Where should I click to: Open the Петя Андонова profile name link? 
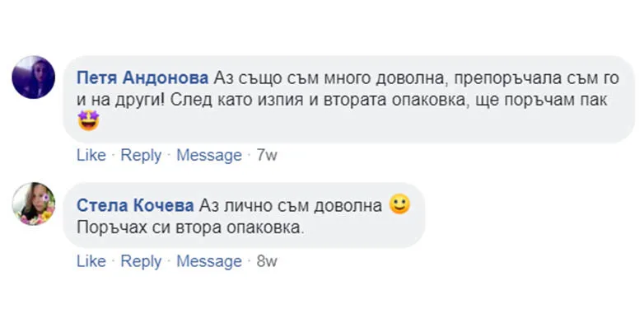click(x=142, y=77)
